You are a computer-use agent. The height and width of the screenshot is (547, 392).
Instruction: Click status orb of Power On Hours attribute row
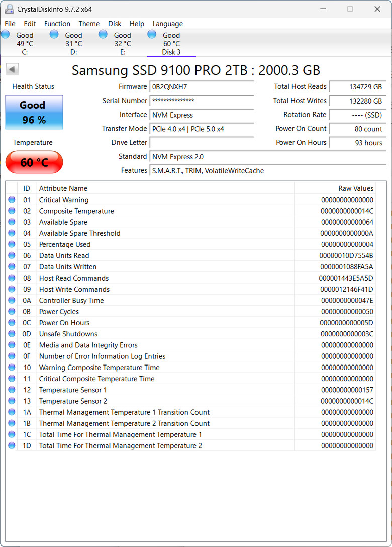[x=12, y=322]
